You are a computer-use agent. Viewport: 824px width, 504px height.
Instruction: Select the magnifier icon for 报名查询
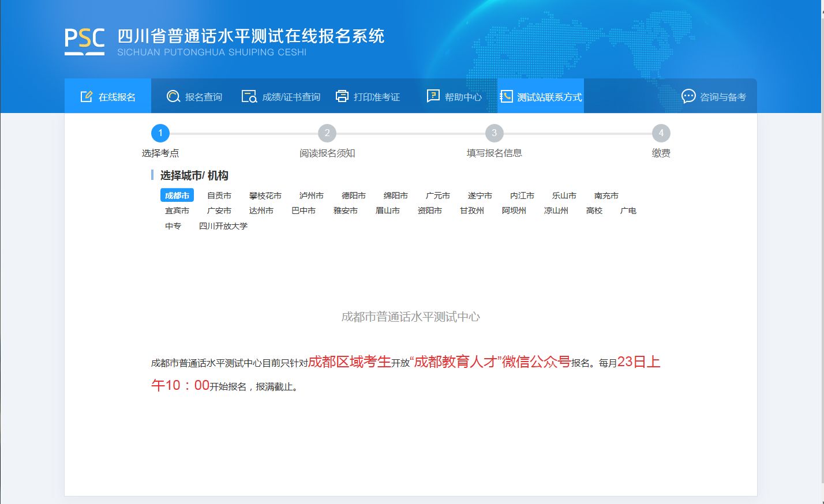click(x=173, y=96)
